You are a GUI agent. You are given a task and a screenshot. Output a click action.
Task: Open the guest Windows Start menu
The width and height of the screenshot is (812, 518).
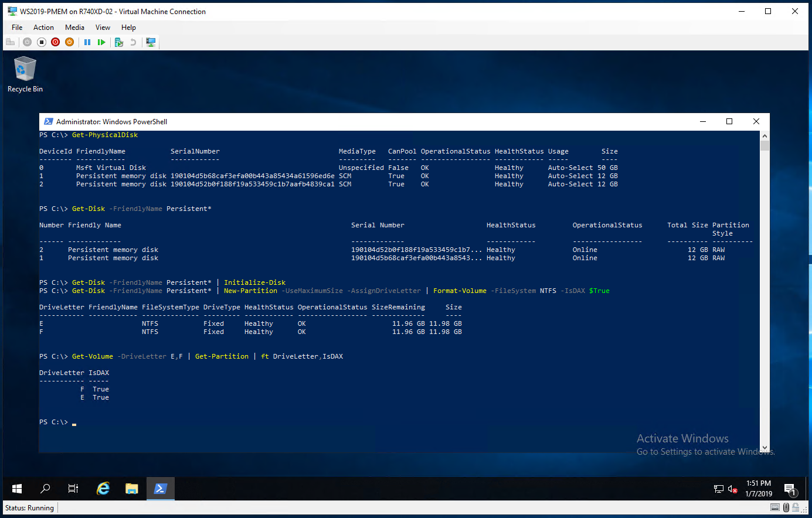(17, 489)
